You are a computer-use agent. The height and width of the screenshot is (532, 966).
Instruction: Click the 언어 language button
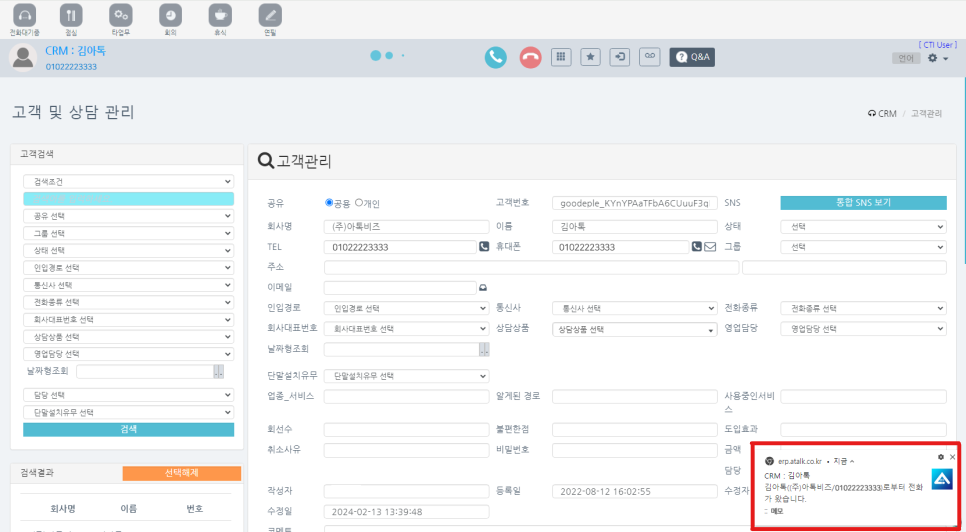[906, 58]
